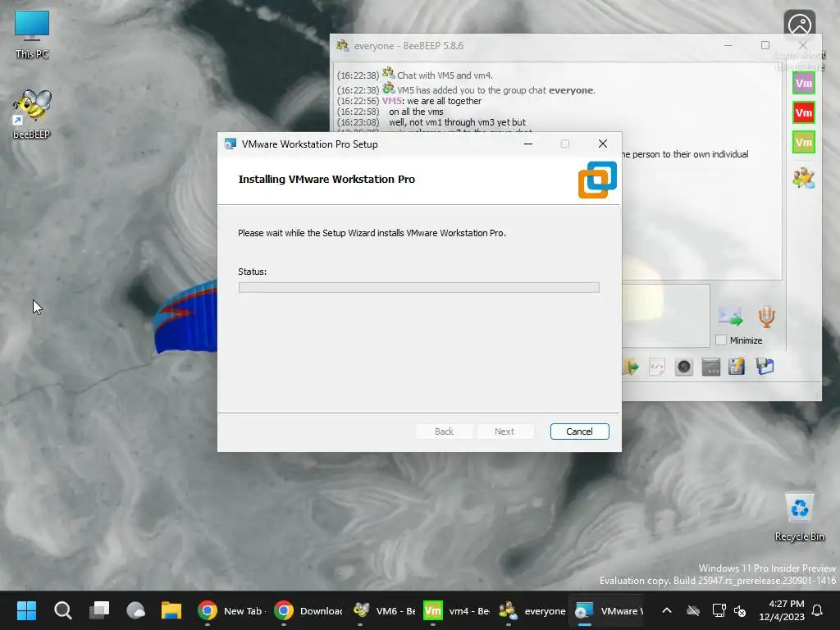840x630 pixels.
Task: Switch to VM6 BeeBEEP taskbar item
Action: click(384, 610)
